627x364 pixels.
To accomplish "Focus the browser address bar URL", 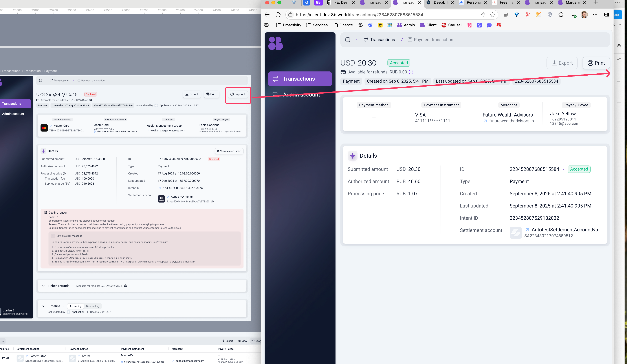I will tap(359, 15).
